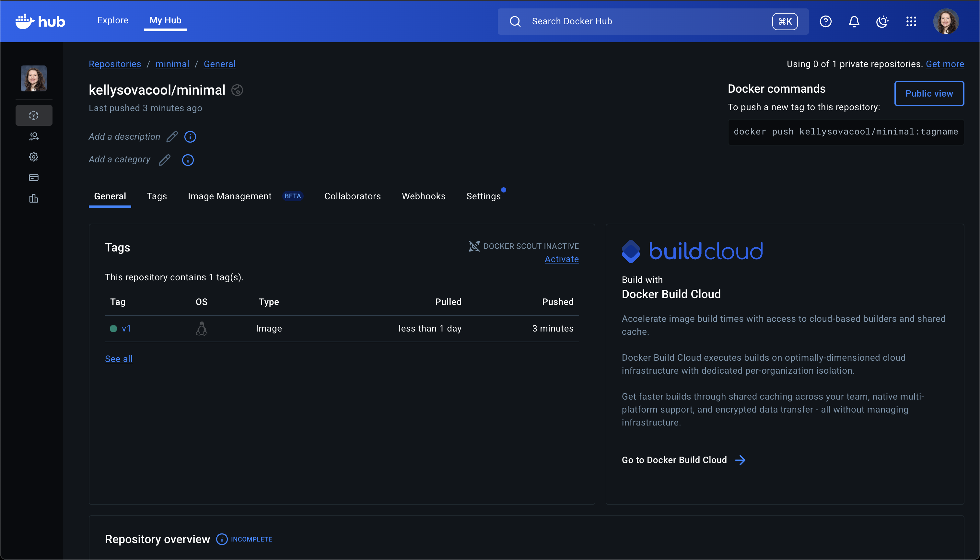Open settings gear in sidebar
The width and height of the screenshot is (980, 560).
[x=34, y=157]
